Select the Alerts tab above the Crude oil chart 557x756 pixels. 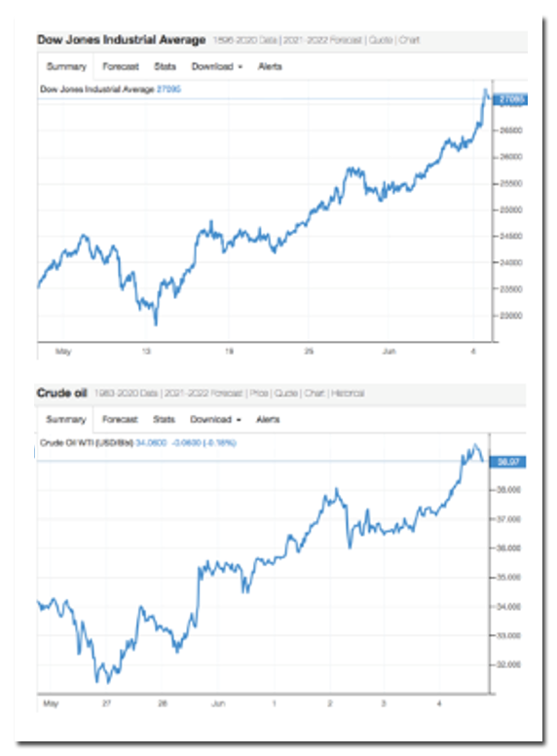[268, 420]
